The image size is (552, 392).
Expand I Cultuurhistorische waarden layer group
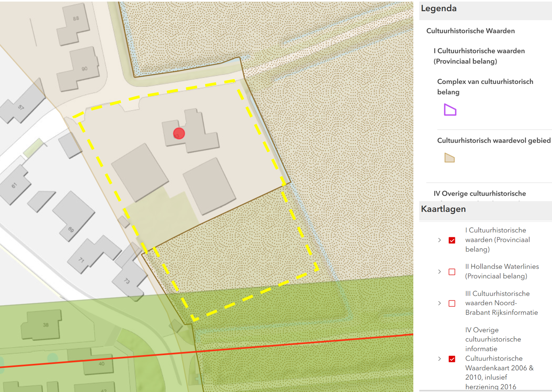point(439,240)
